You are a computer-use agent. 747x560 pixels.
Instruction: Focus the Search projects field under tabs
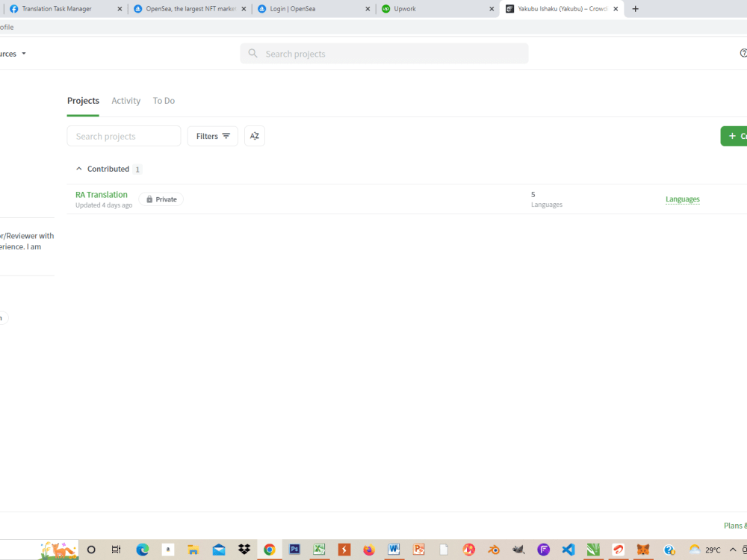[x=124, y=136]
